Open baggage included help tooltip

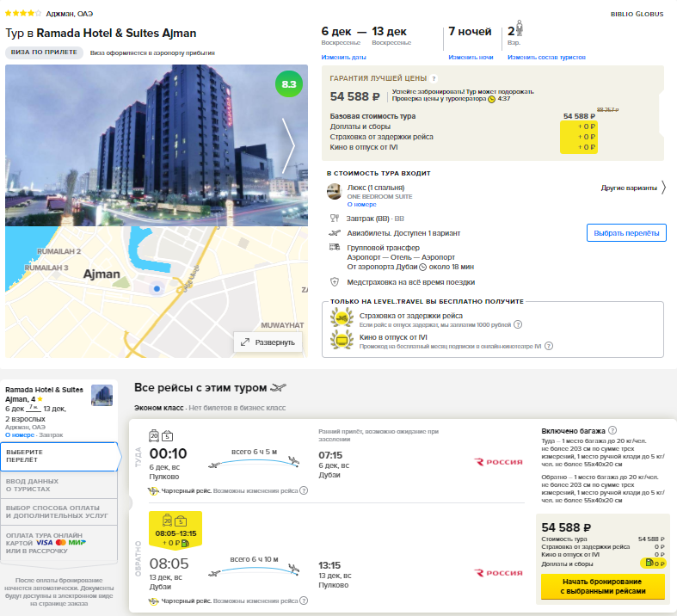(x=612, y=430)
